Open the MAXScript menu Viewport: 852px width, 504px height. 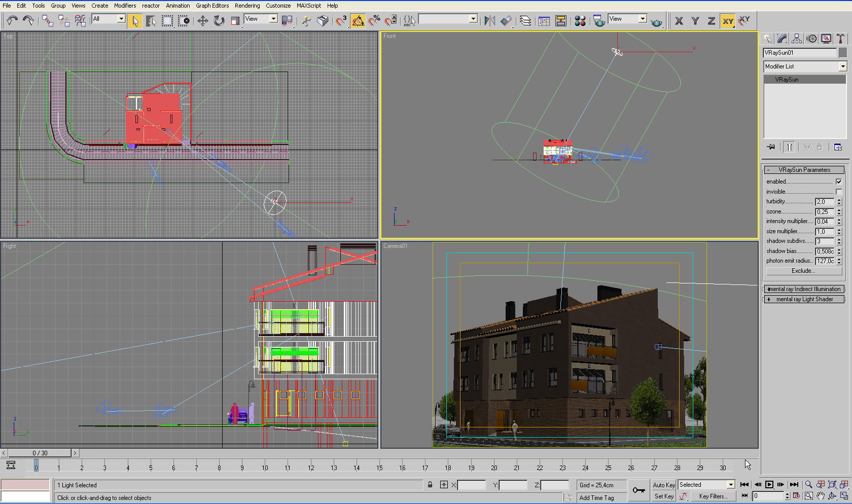[x=309, y=6]
